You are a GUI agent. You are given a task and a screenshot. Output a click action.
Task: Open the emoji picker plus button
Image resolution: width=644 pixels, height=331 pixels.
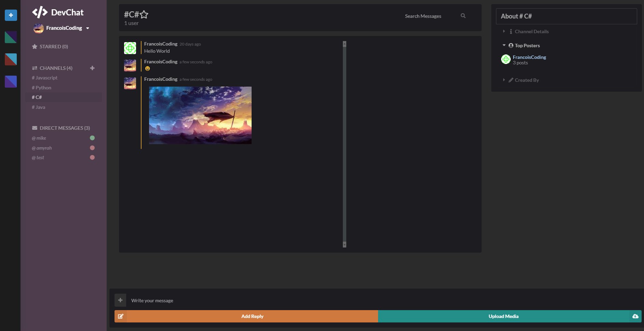[120, 300]
